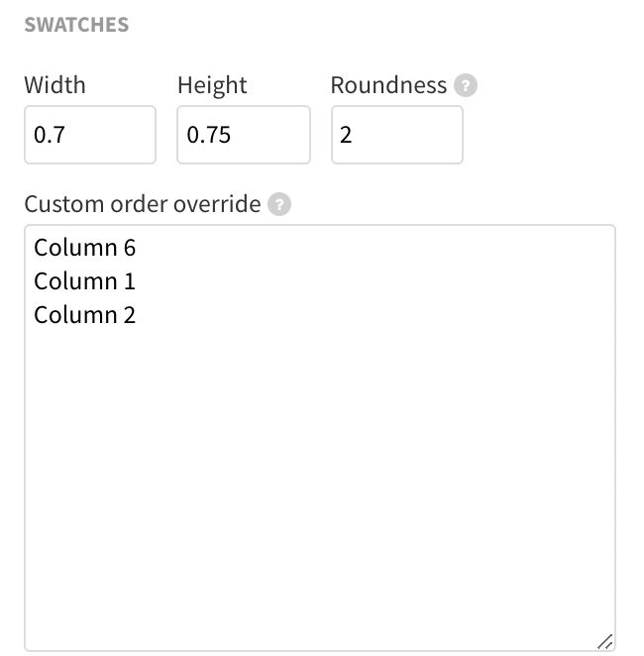
Task: Click the Roundness help question mark icon
Action: click(x=466, y=86)
